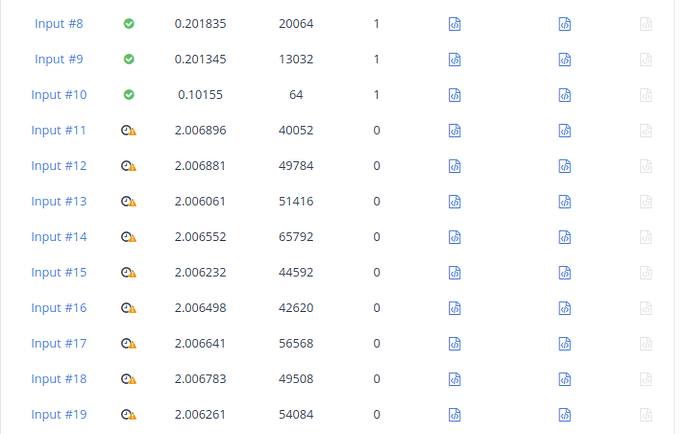This screenshot has height=434, width=690.
Task: Click first file icon in Input #17 row
Action: 455,344
